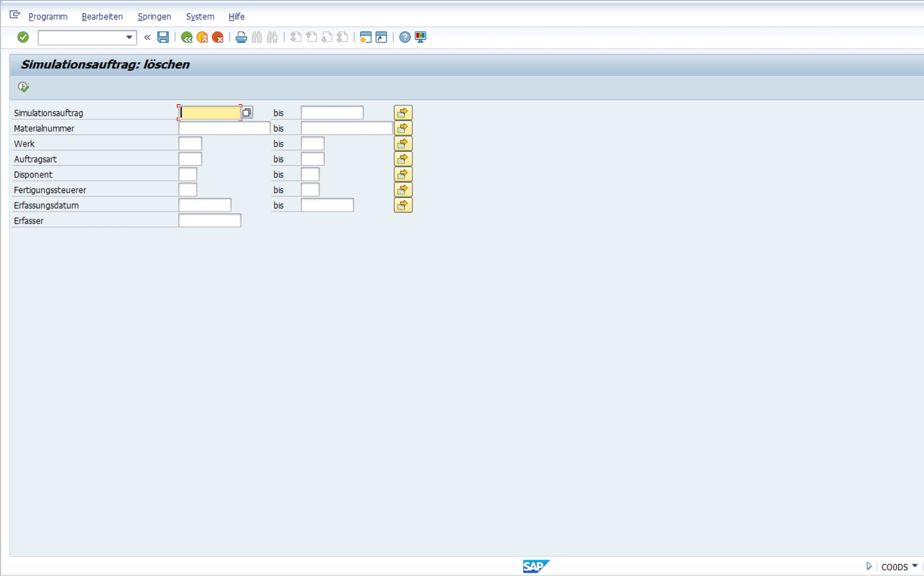Click the Auftragsart from-value field

(x=190, y=159)
